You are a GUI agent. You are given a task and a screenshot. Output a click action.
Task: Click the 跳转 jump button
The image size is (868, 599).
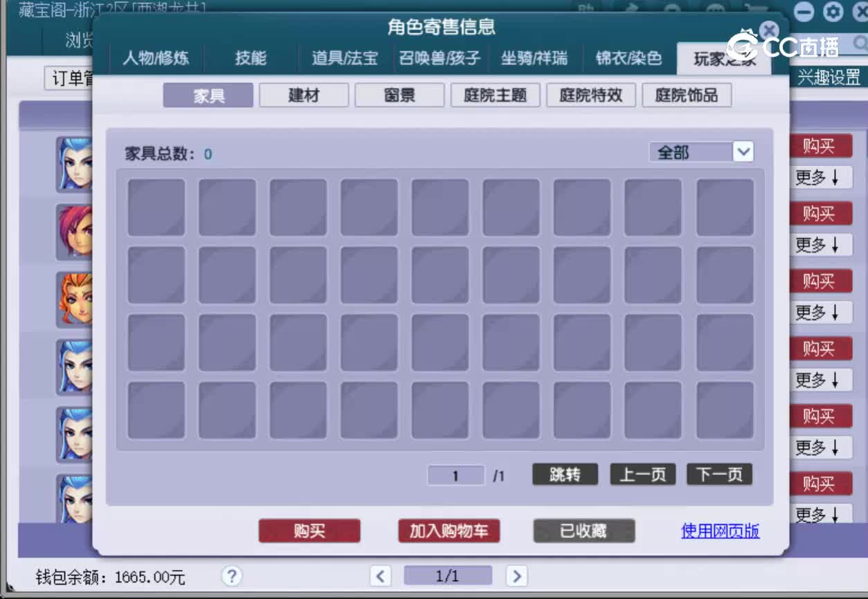click(564, 474)
